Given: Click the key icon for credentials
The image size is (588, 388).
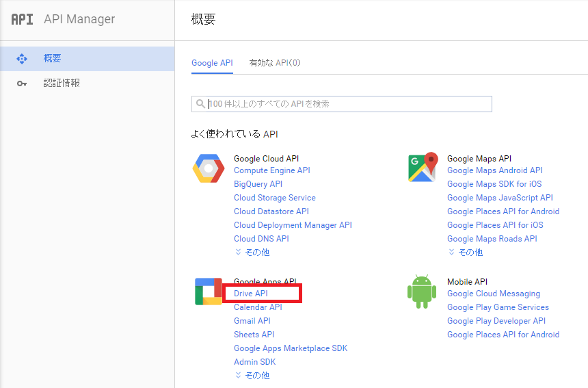Looking at the screenshot, I should pos(22,83).
